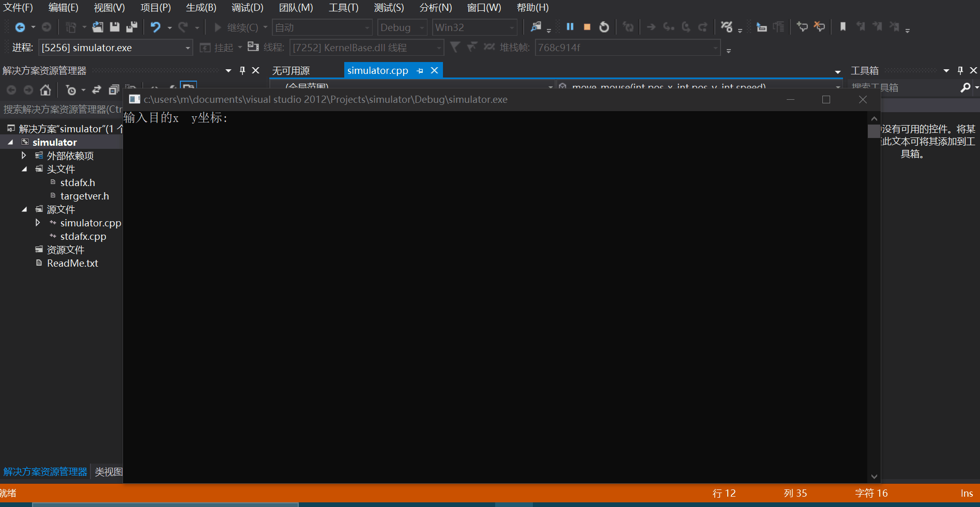Undo the last edit
Image resolution: width=980 pixels, height=507 pixels.
(x=155, y=27)
